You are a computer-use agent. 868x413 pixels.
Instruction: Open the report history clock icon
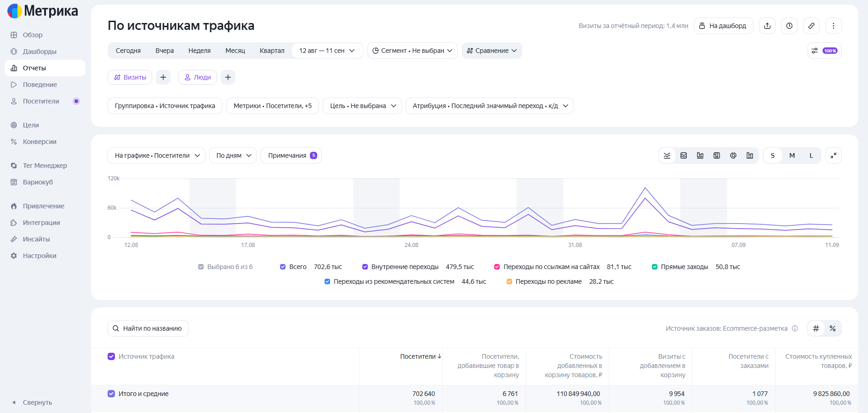coord(789,26)
